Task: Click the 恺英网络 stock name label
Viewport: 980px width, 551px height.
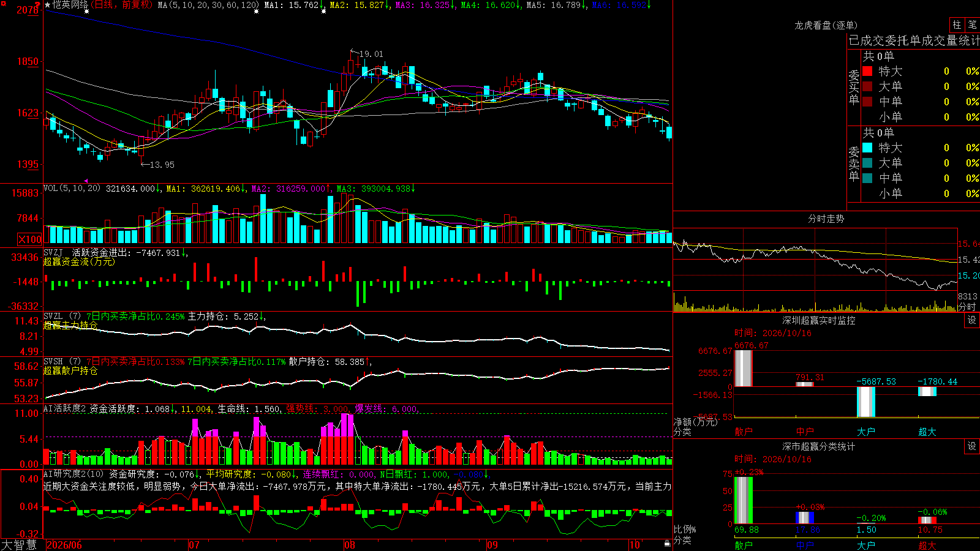Action: pos(70,5)
